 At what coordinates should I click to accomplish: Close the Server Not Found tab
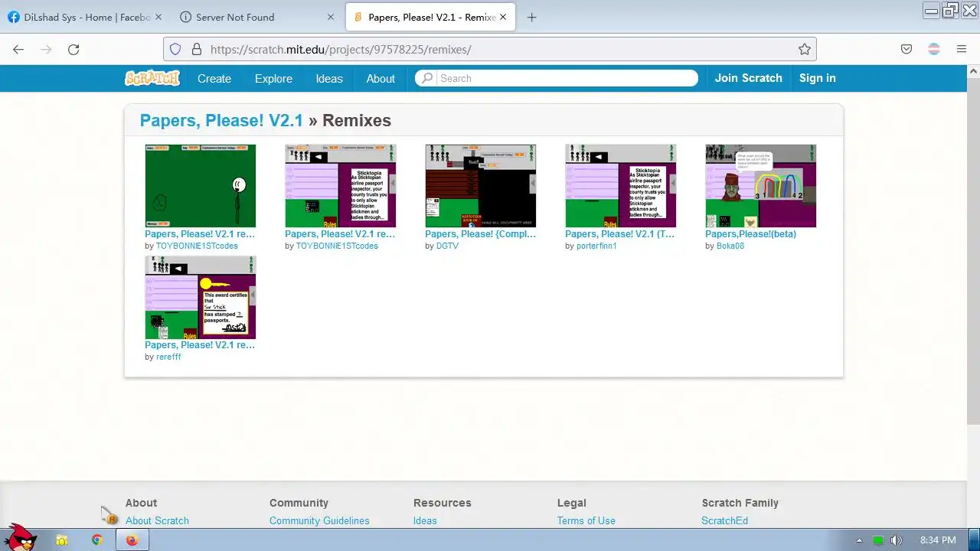tap(331, 17)
